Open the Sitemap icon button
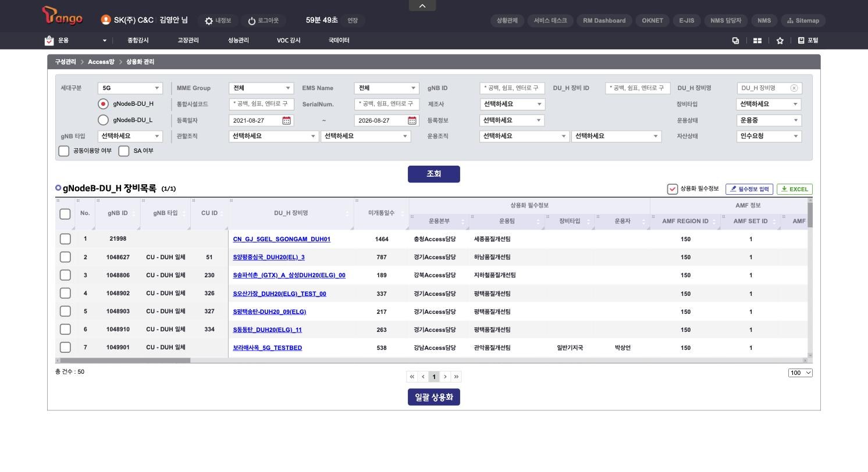Image resolution: width=868 pixels, height=472 pixels. pos(803,20)
